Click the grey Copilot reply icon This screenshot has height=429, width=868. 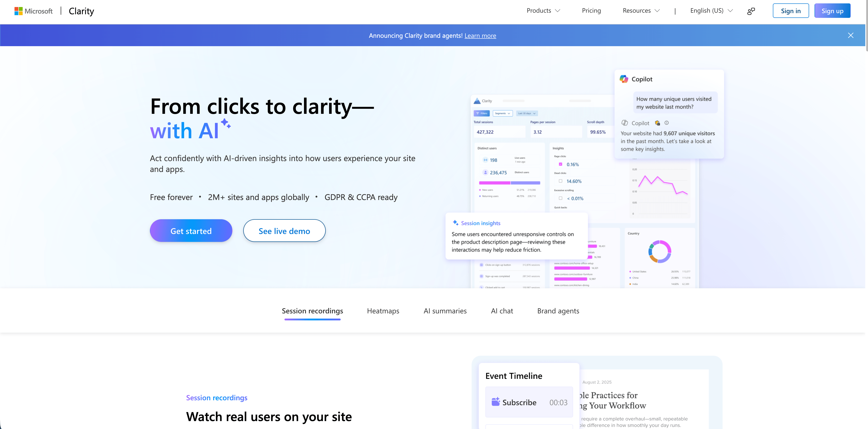pos(624,123)
